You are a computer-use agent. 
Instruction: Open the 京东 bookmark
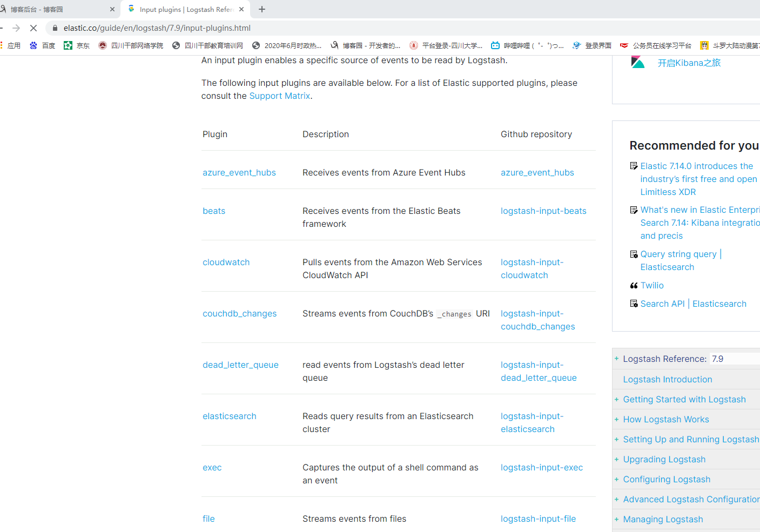point(77,45)
